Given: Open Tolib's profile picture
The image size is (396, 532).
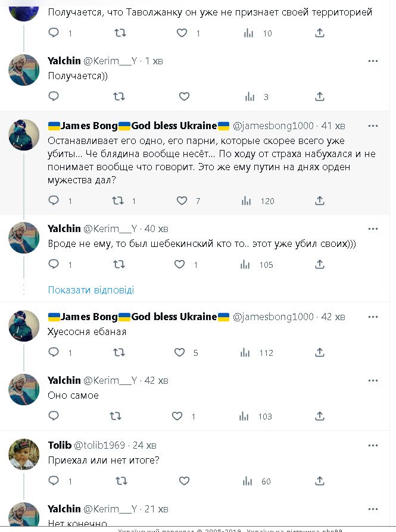Looking at the screenshot, I should coord(24,455).
